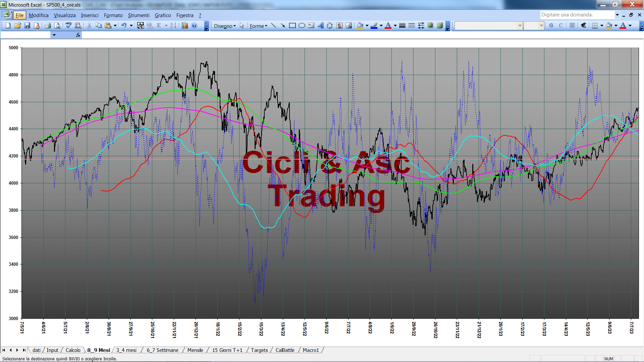Click the Print icon

coord(48,25)
